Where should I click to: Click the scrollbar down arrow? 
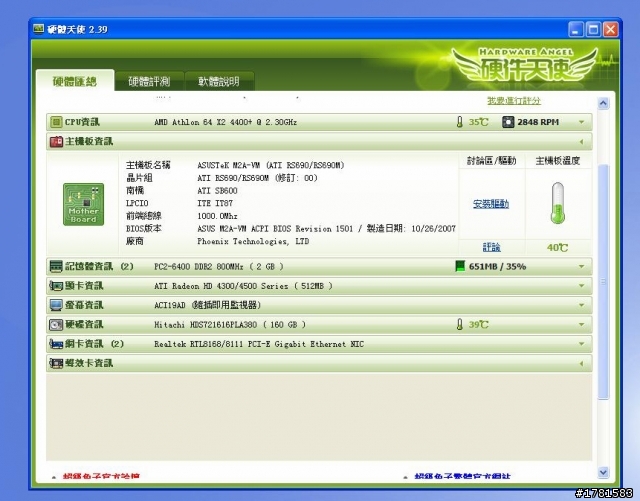click(x=603, y=472)
